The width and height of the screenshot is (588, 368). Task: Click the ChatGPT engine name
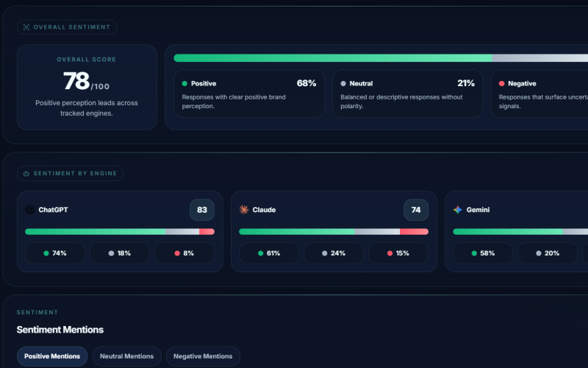tap(53, 210)
